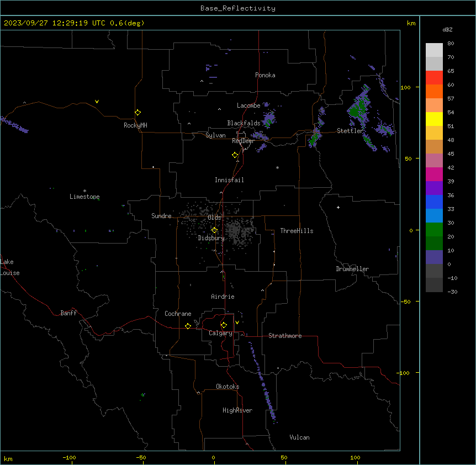Screen dimensions: 476x465
Task: Pick the yellow diamond marker below Cochrane
Action: point(188,326)
